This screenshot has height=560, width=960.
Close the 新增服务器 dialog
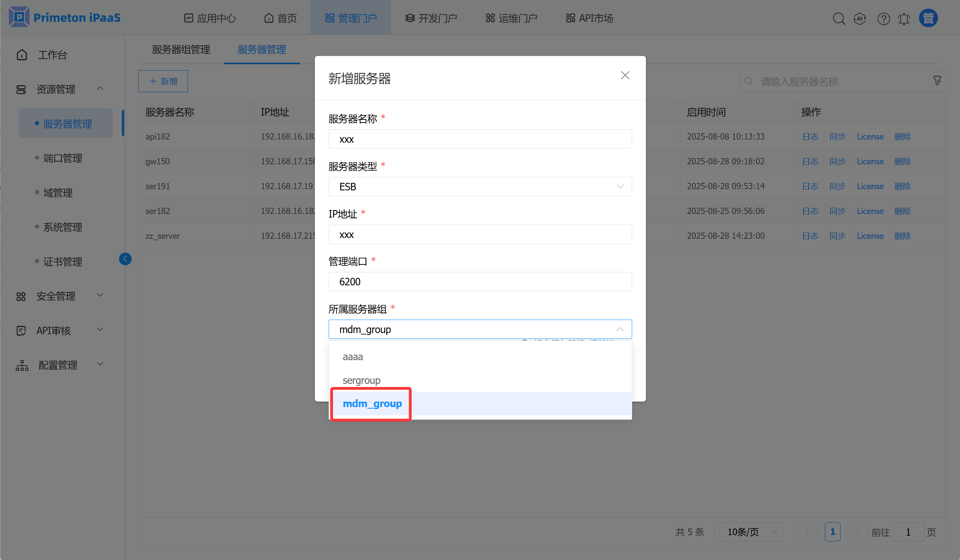[x=625, y=75]
